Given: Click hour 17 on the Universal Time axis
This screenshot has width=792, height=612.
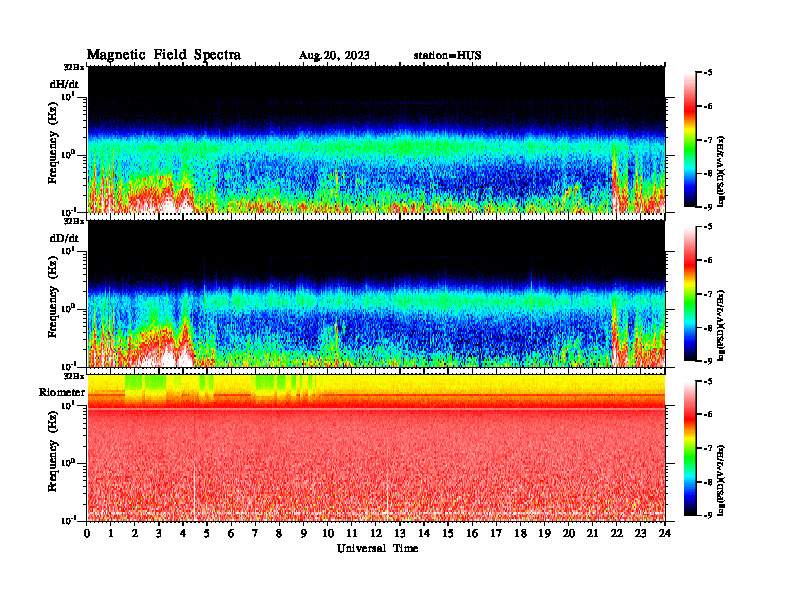Looking at the screenshot, I should tap(496, 534).
